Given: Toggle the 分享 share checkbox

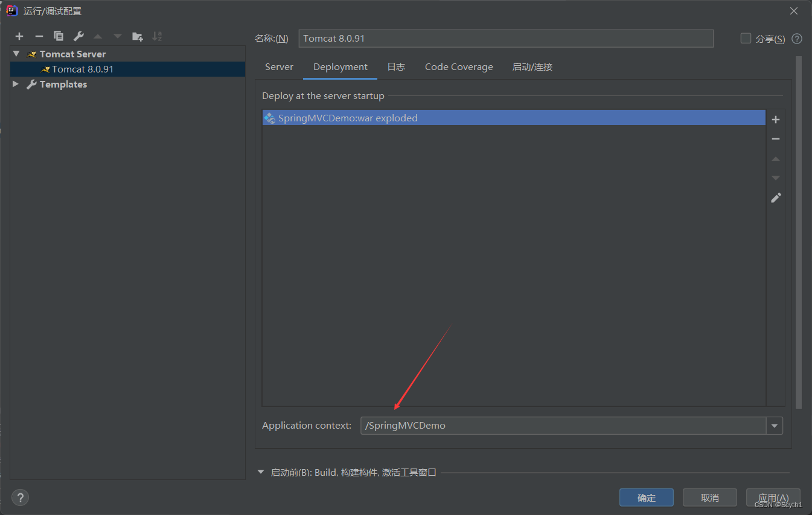Looking at the screenshot, I should pyautogui.click(x=746, y=39).
